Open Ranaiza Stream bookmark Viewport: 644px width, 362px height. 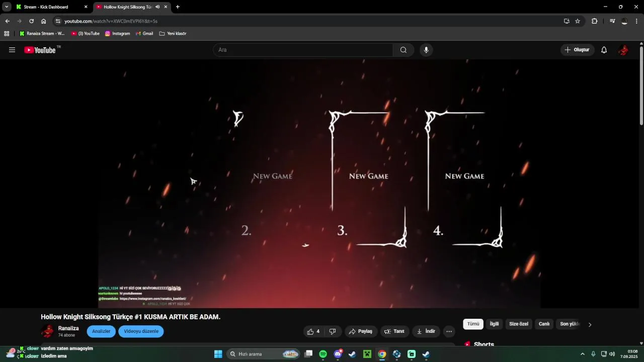point(42,34)
